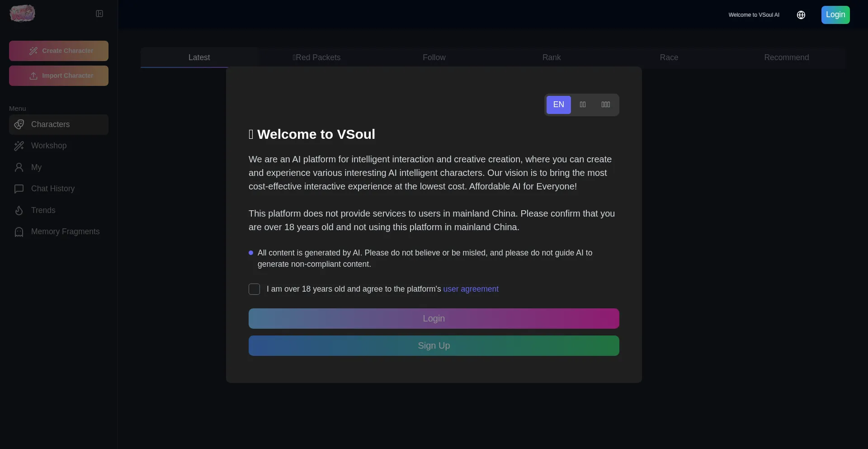Switch to the Recommend tab

point(787,57)
